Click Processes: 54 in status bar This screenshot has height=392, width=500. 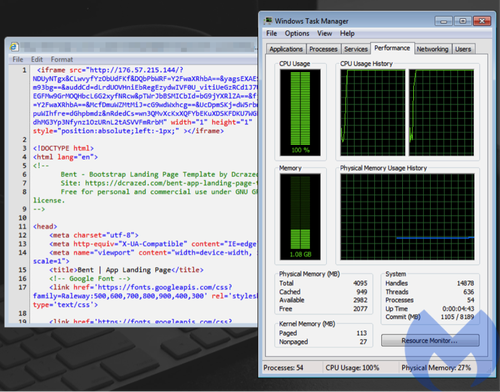pyautogui.click(x=283, y=368)
